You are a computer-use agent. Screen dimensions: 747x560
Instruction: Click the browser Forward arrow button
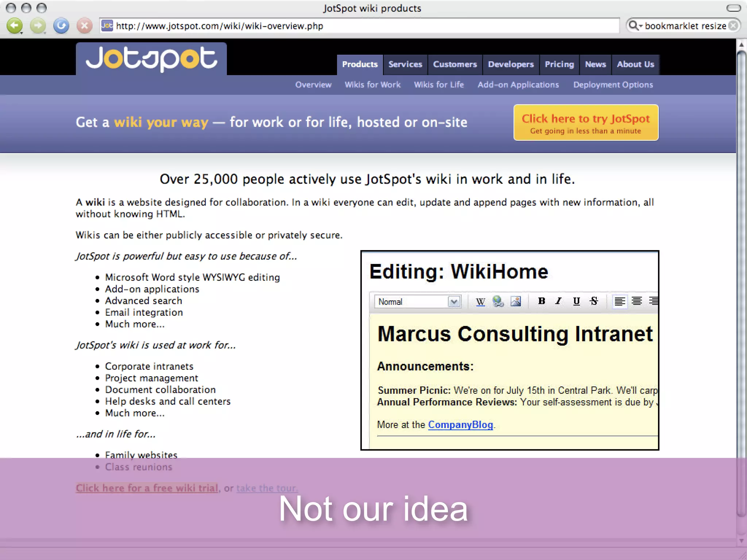point(38,26)
